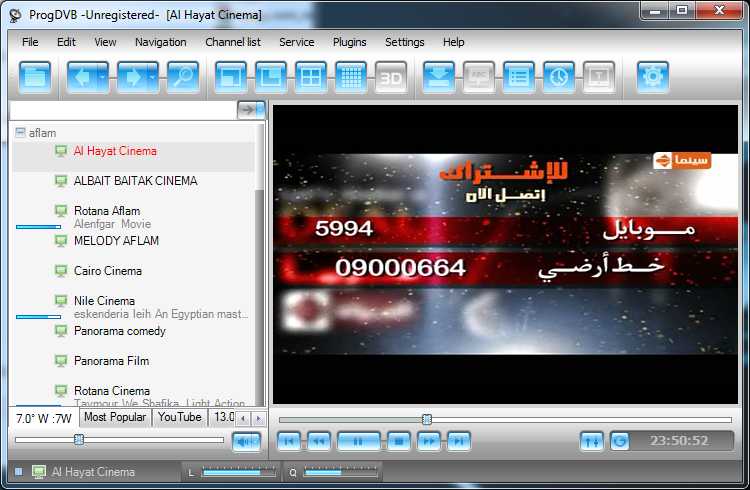
Task: Open the Navigation menu
Action: (x=161, y=42)
